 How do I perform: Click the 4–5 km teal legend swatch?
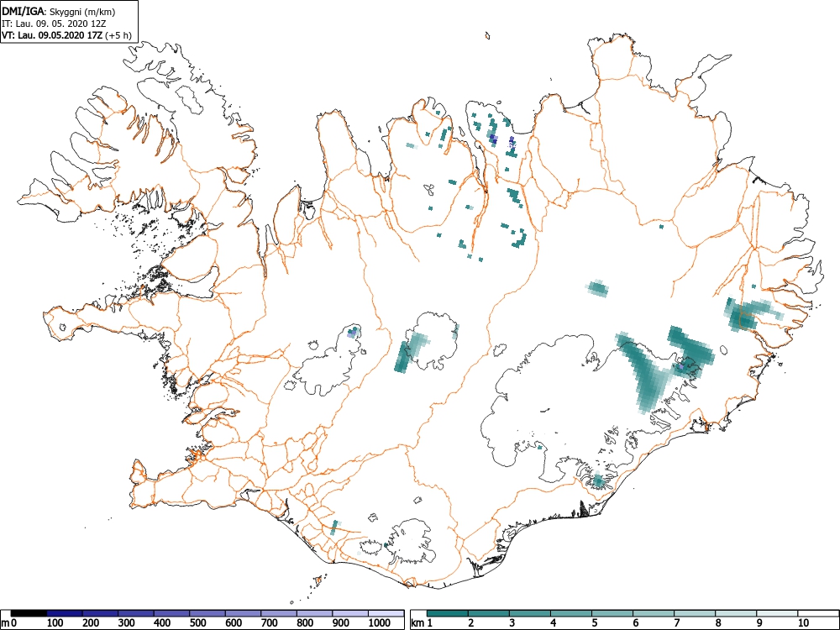point(571,613)
